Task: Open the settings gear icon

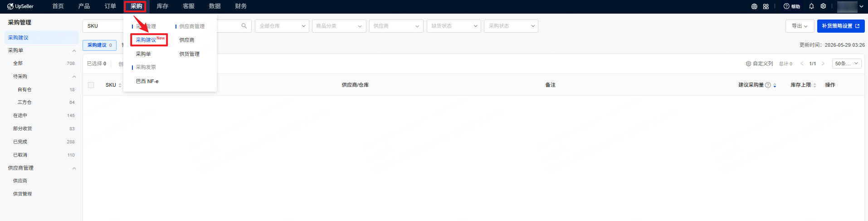Action: 823,6
